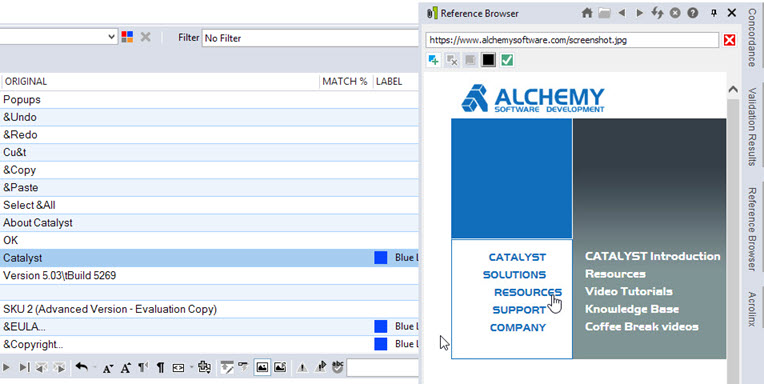Clear the reference URL with red X
Screen dimensions: 764x384
[x=729, y=40]
